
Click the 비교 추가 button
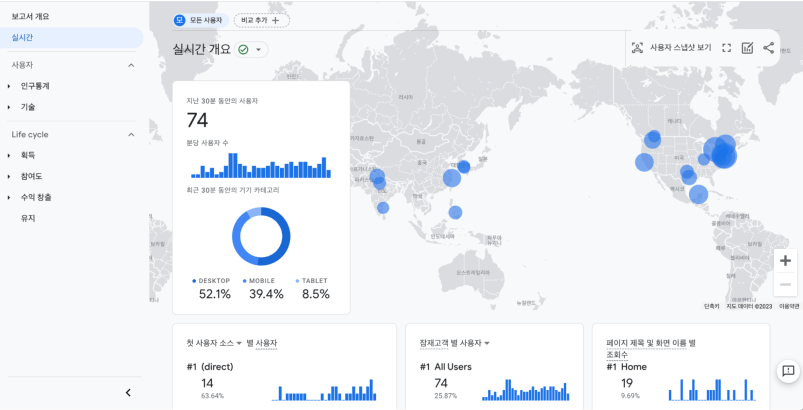coord(262,20)
